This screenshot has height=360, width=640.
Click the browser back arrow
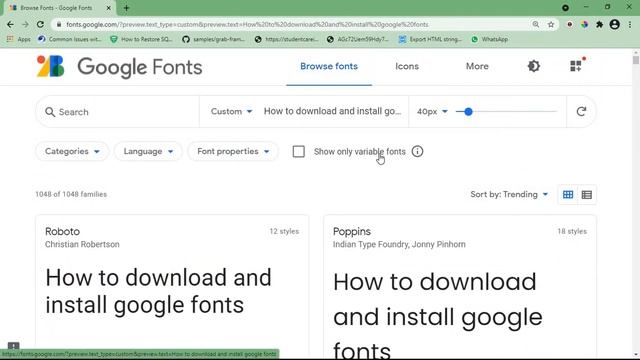(x=10, y=24)
